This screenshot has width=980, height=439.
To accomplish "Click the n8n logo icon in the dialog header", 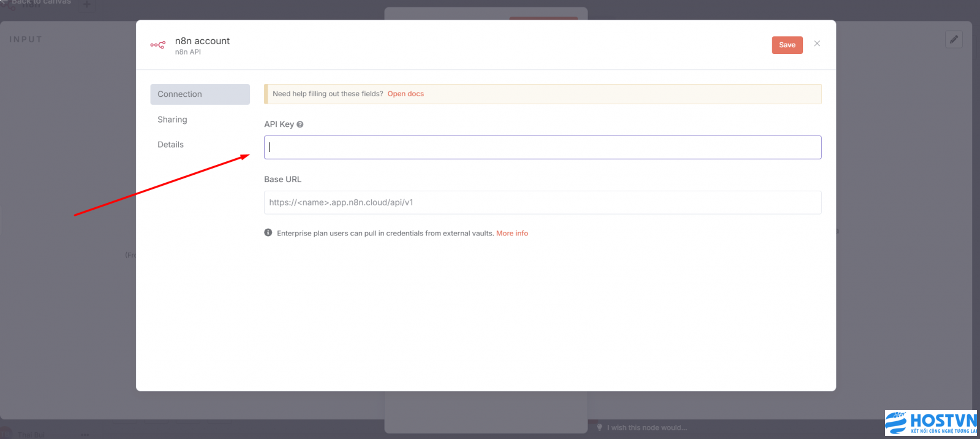I will (x=157, y=45).
